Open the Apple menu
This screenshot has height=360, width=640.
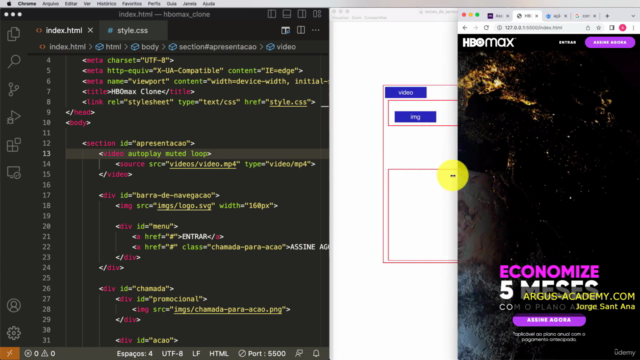click(x=9, y=4)
